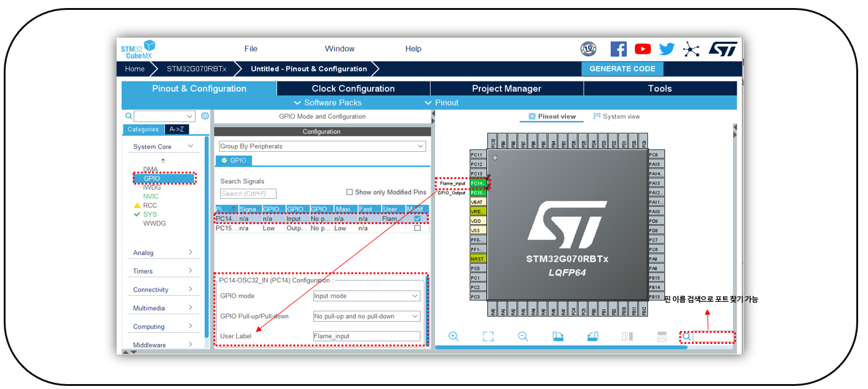Click the STM32CubeMX logo
This screenshot has height=389, width=868.
[x=138, y=49]
